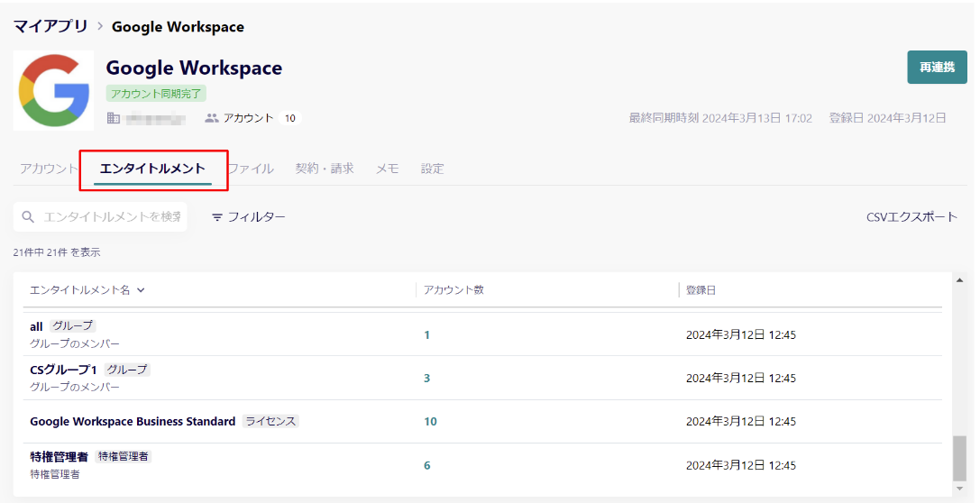The image size is (980, 503).
Task: Focus the エンタイトルメントを検索 search field
Action: pyautogui.click(x=100, y=217)
